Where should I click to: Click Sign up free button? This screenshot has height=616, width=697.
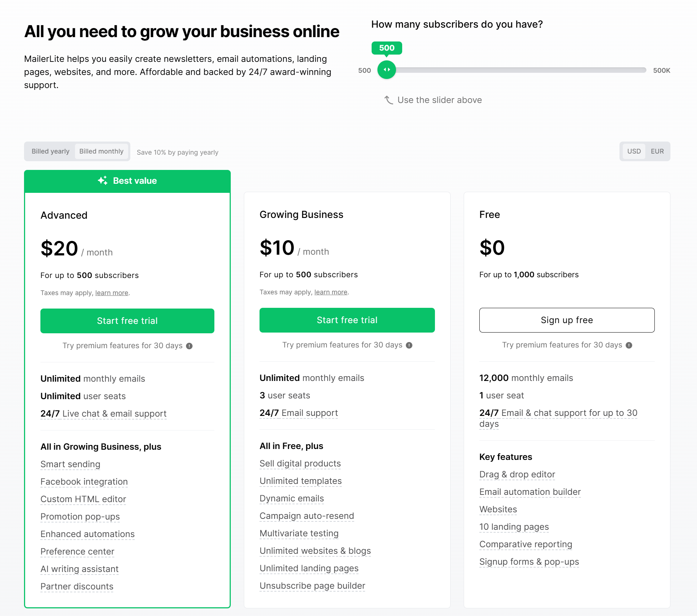[567, 320]
